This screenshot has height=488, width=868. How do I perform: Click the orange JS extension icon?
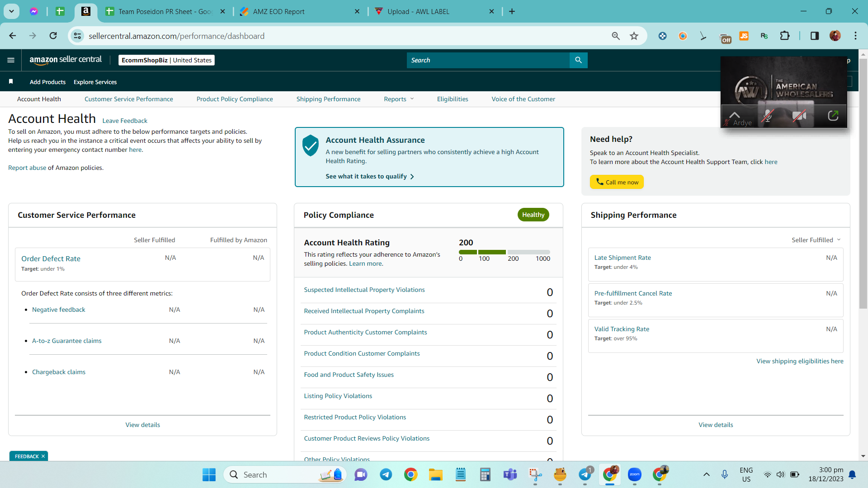coord(744,36)
